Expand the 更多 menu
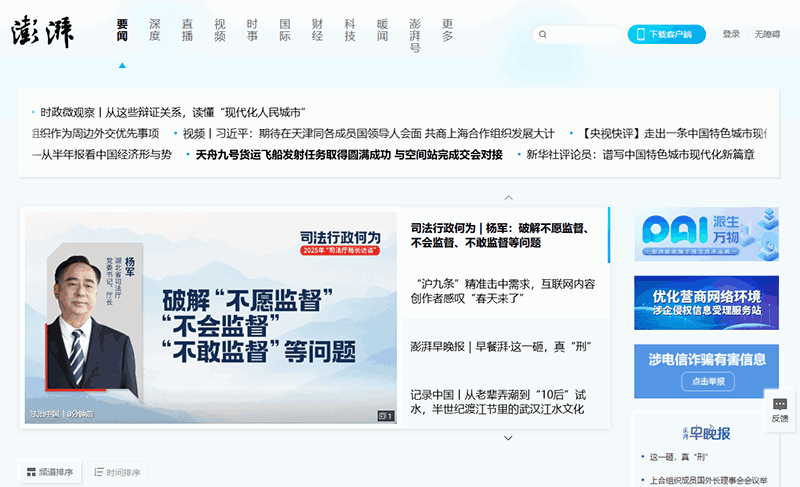 [447, 30]
